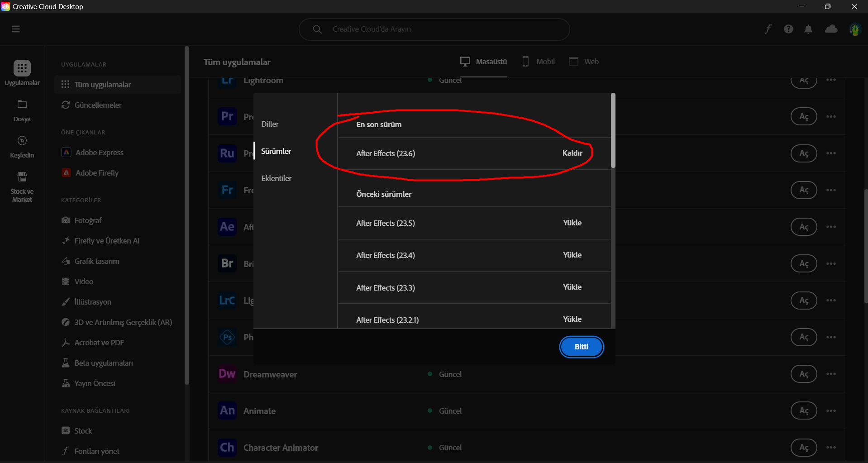
Task: Click Yükle for After Effects (23.2.1)
Action: coord(572,319)
